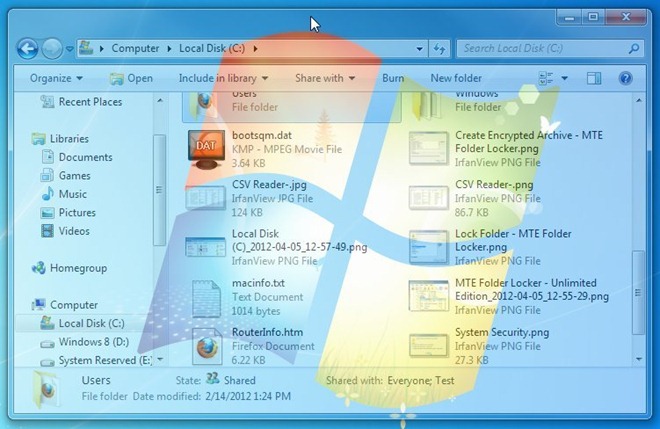This screenshot has width=660, height=429.
Task: Click the address bar drive icon
Action: (86, 48)
